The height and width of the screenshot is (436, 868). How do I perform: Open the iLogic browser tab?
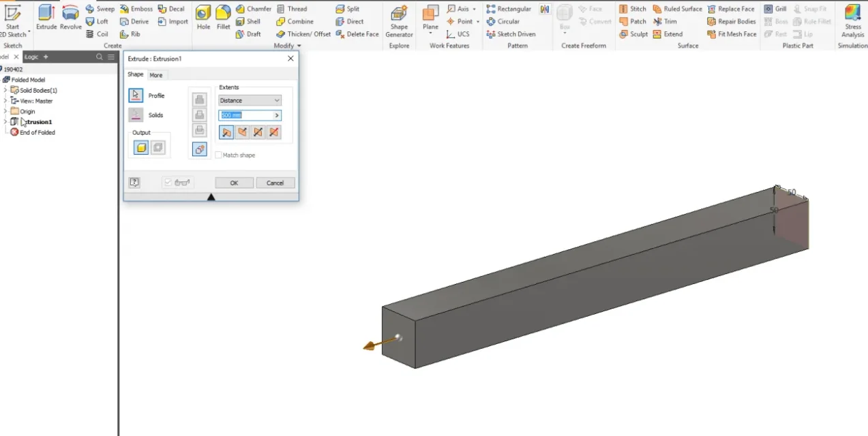pos(31,57)
